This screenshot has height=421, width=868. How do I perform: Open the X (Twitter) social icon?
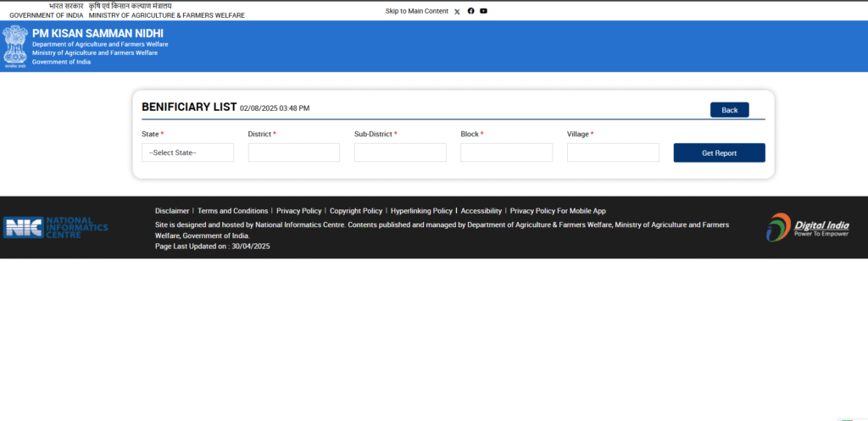tap(458, 11)
